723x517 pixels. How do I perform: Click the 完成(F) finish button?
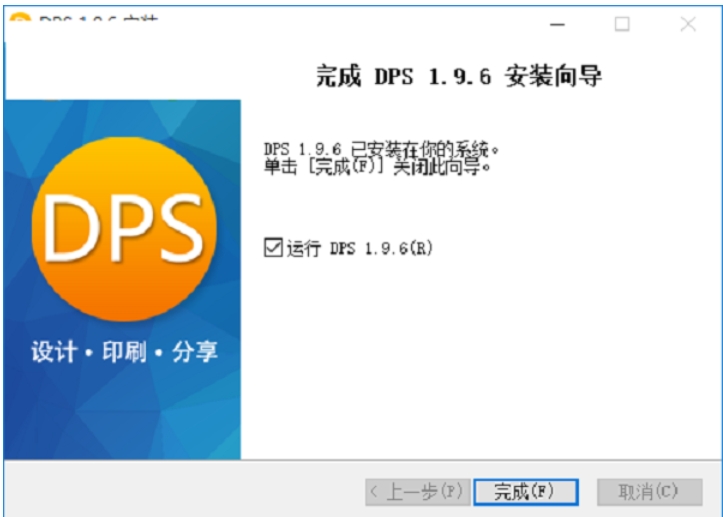tap(526, 492)
